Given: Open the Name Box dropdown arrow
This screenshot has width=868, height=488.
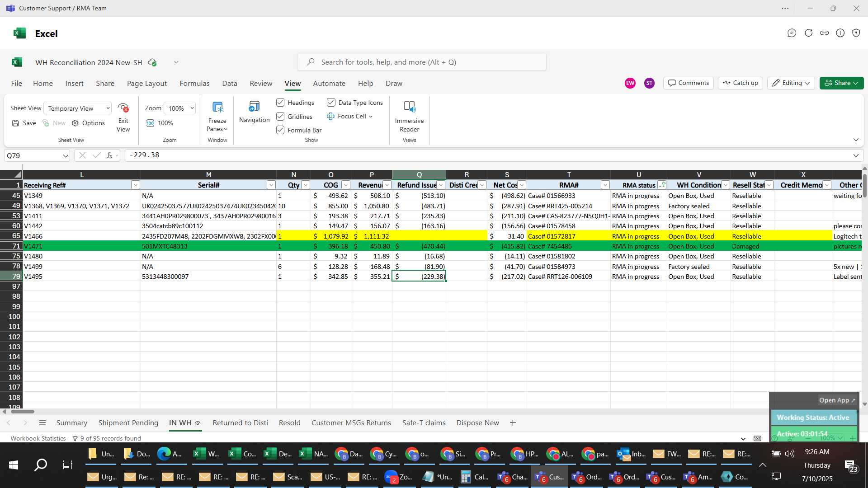Looking at the screenshot, I should pos(66,156).
